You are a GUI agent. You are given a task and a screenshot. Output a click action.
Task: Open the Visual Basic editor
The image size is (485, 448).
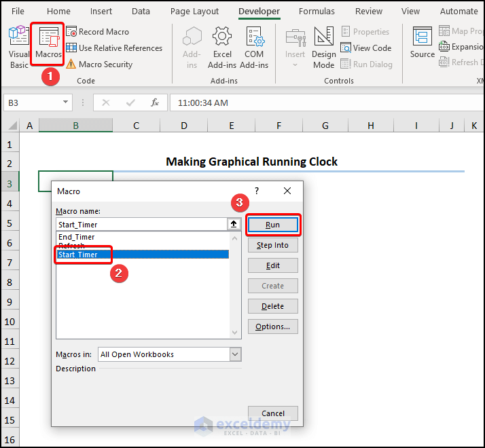(x=18, y=47)
